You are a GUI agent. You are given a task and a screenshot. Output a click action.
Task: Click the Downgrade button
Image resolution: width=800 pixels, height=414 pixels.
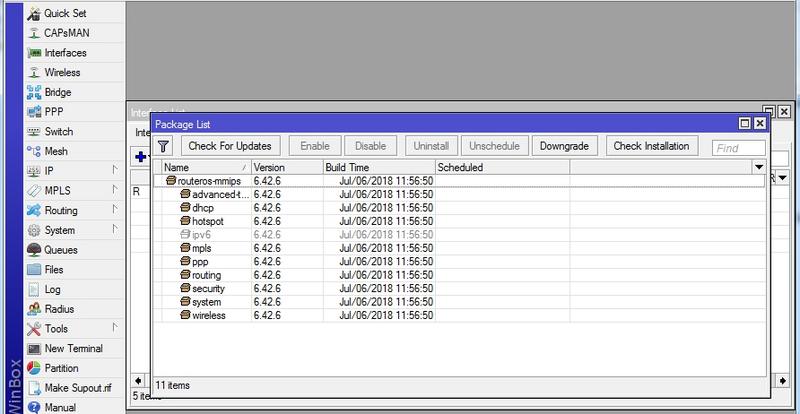click(564, 146)
